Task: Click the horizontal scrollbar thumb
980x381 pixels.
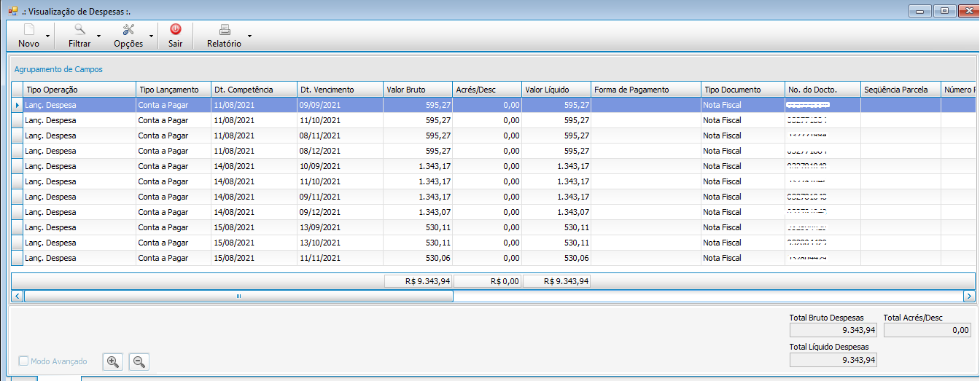Action: pos(238,296)
